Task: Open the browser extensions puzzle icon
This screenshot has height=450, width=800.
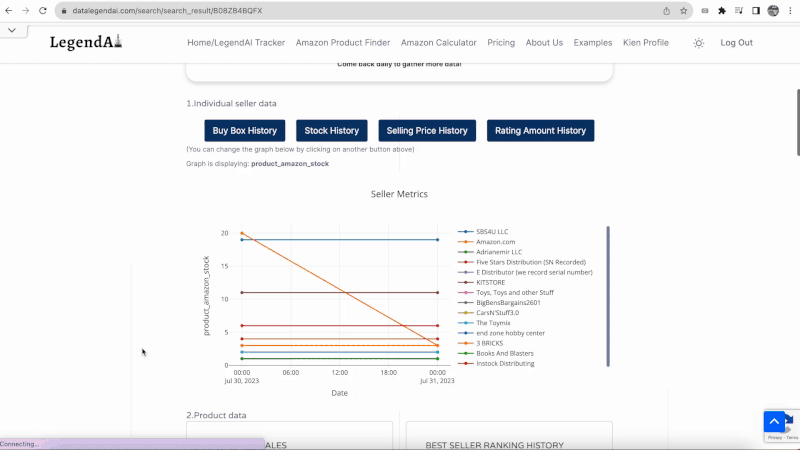Action: pos(722,11)
